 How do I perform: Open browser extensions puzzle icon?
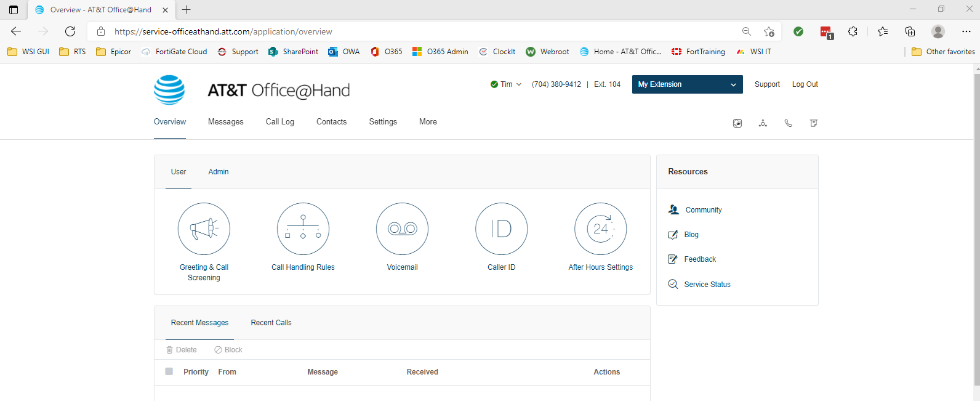[853, 31]
